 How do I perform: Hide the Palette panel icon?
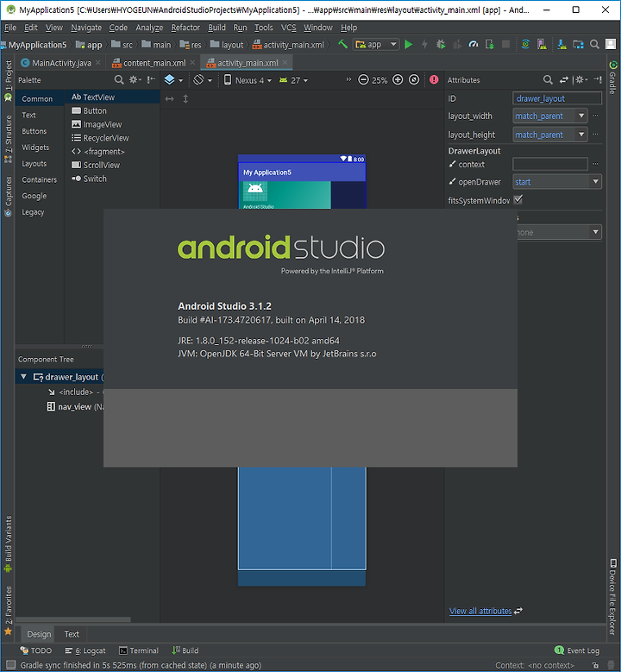tap(151, 79)
